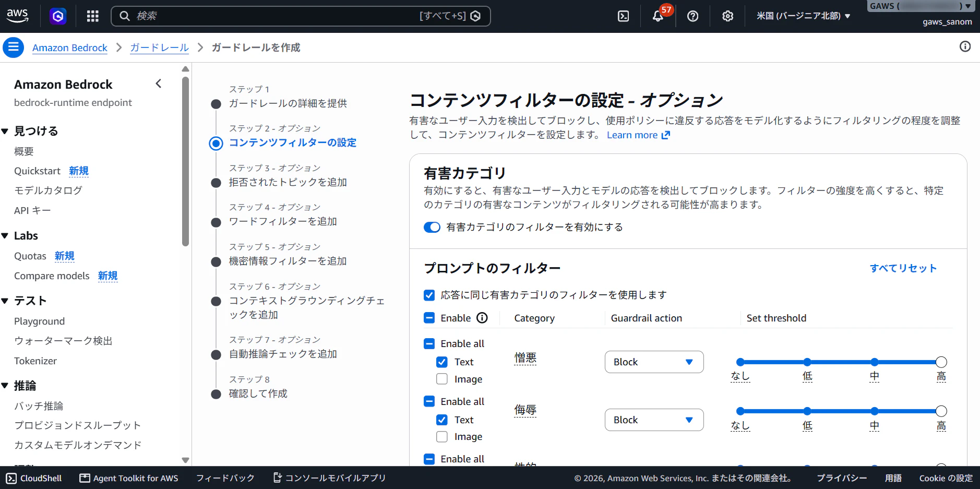
Task: Toggle 有害カテゴリのフィルターを有効にする switch
Action: pyautogui.click(x=432, y=227)
